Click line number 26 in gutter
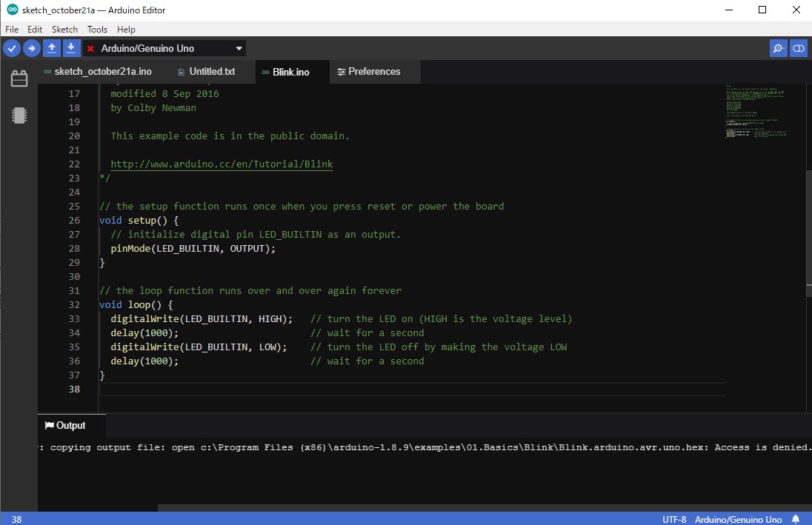812x525 pixels. pos(75,221)
